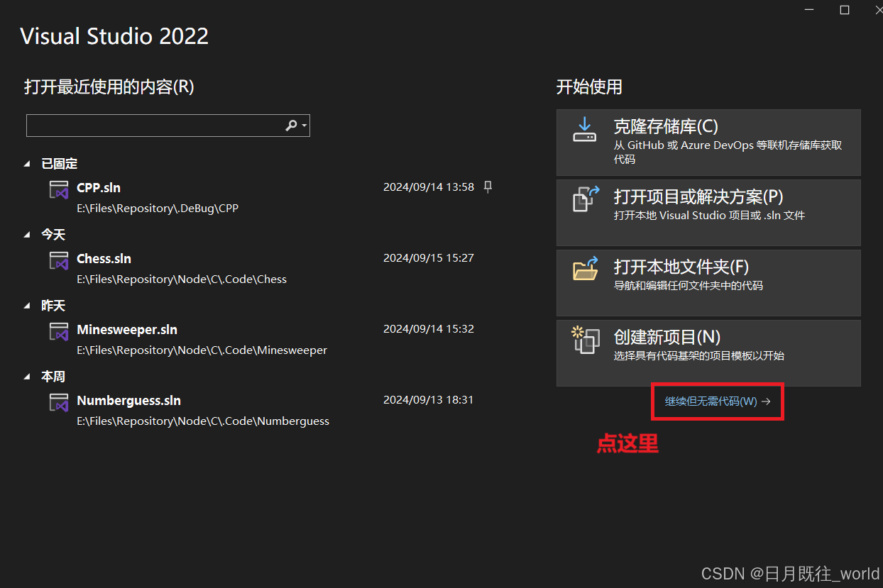Maximize the Visual Studio start window
883x588 pixels.
[x=845, y=10]
